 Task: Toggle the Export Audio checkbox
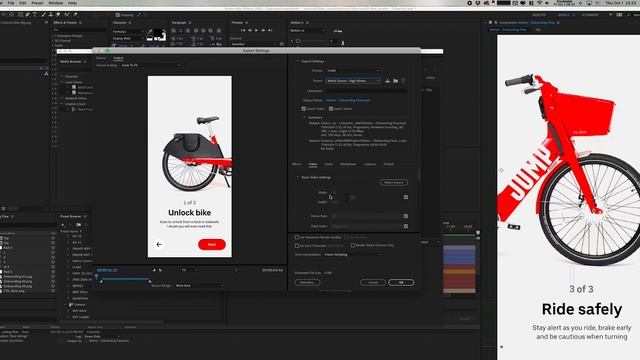pos(331,109)
